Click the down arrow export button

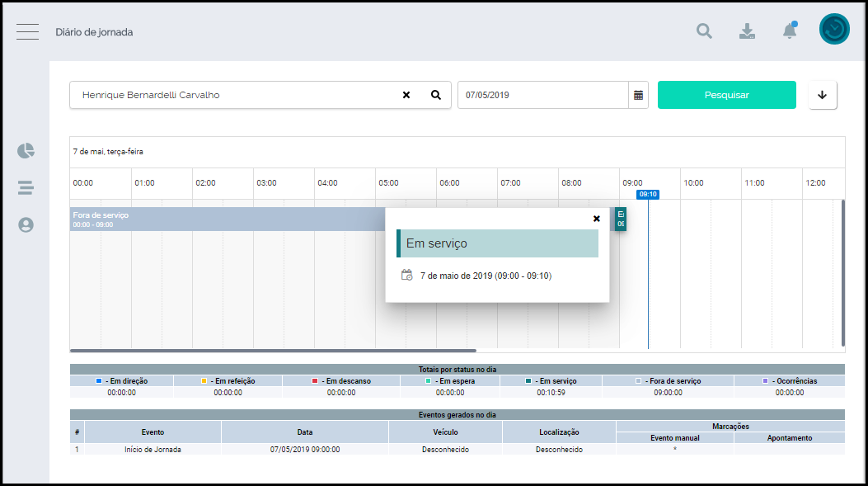(822, 95)
